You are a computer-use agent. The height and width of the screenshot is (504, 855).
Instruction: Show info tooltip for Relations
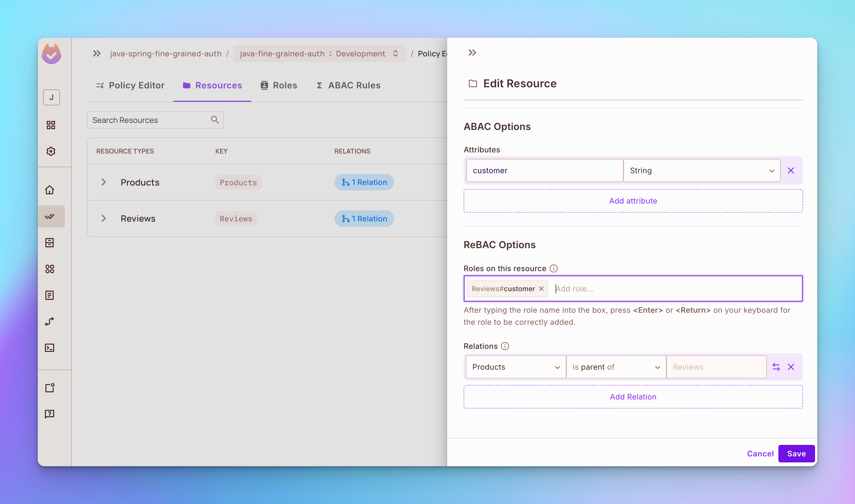tap(505, 346)
